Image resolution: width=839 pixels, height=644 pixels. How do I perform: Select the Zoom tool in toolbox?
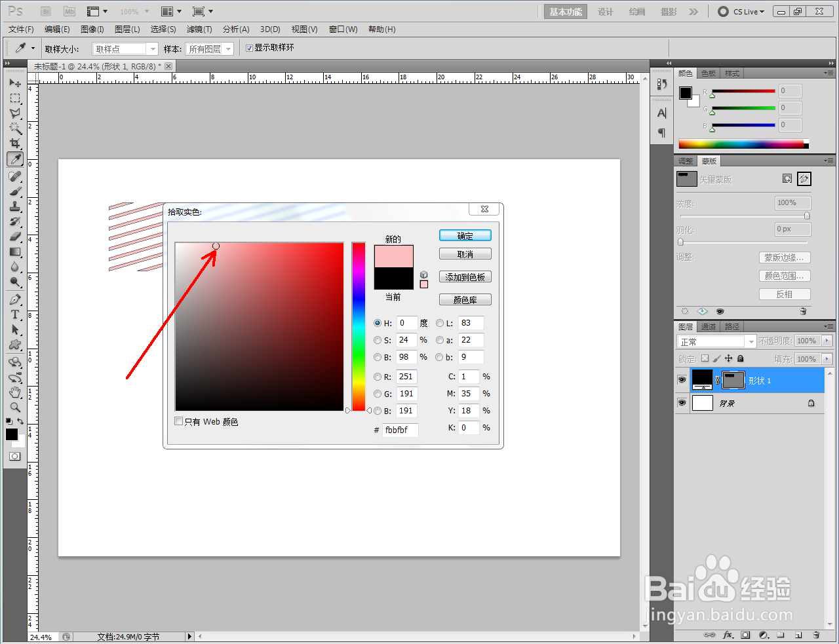click(x=15, y=407)
